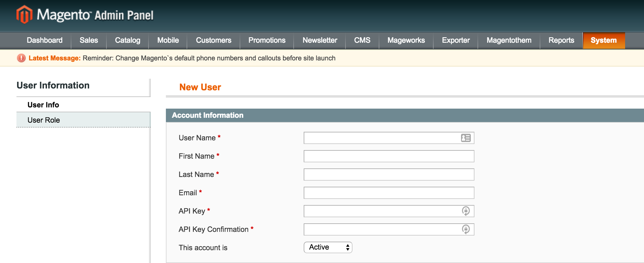The height and width of the screenshot is (263, 644).
Task: Click the 'User Information' sidebar heading
Action: 53,85
